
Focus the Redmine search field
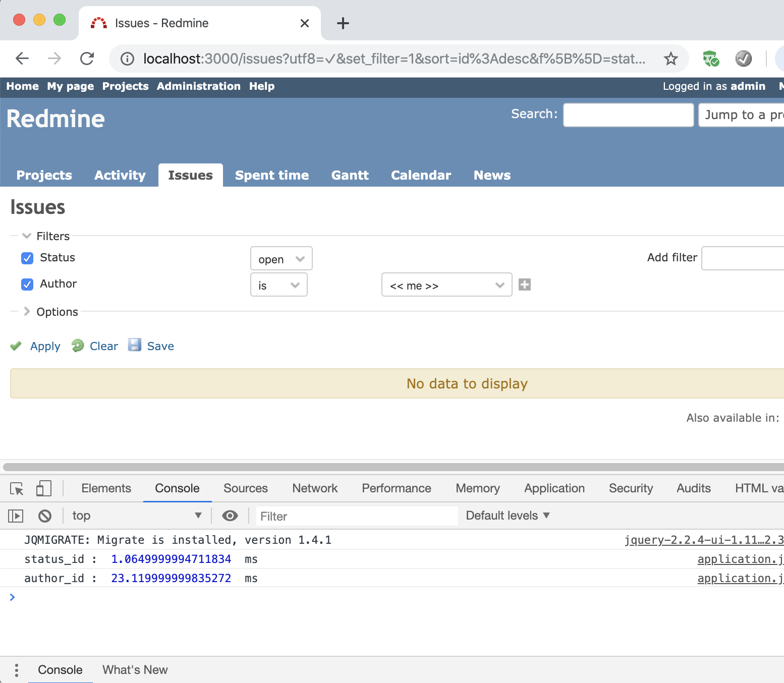(x=629, y=115)
